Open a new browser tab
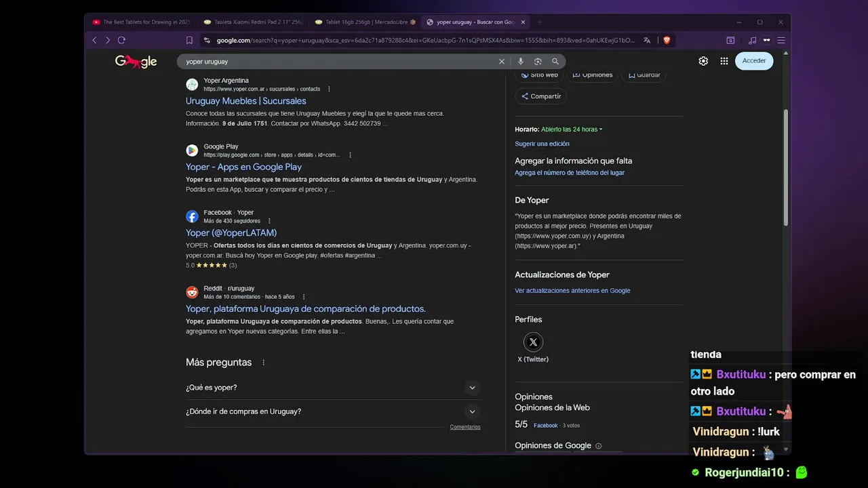The image size is (868, 488). [540, 22]
